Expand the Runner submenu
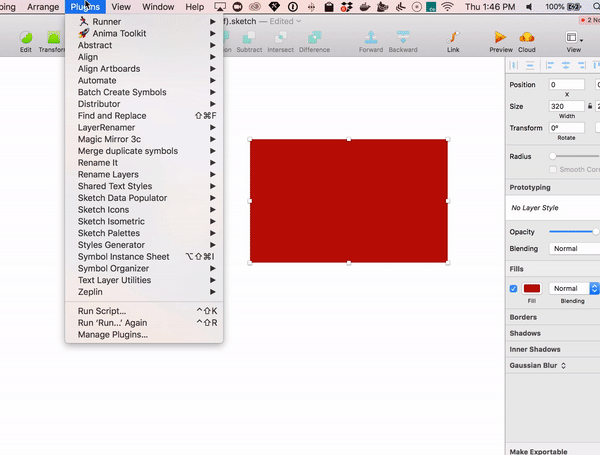 (144, 22)
